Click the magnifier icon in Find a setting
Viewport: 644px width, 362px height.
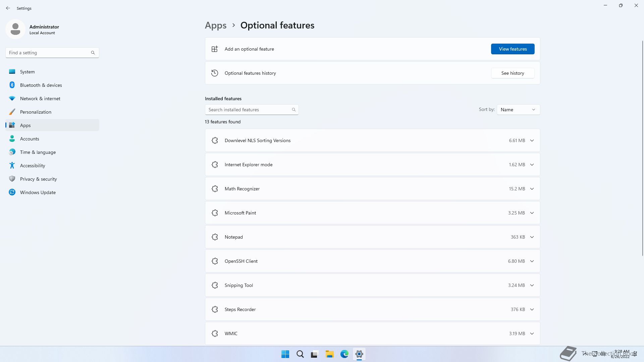click(x=93, y=53)
